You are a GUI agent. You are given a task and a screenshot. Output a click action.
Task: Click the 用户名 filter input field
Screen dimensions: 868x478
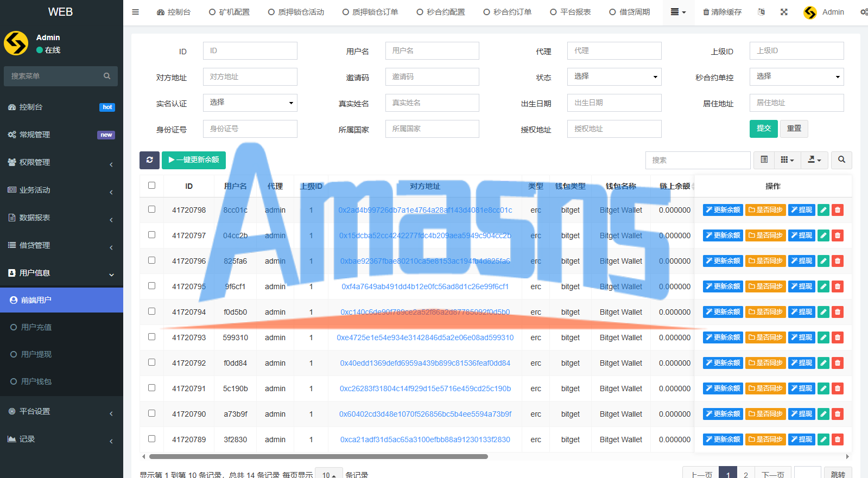(432, 50)
